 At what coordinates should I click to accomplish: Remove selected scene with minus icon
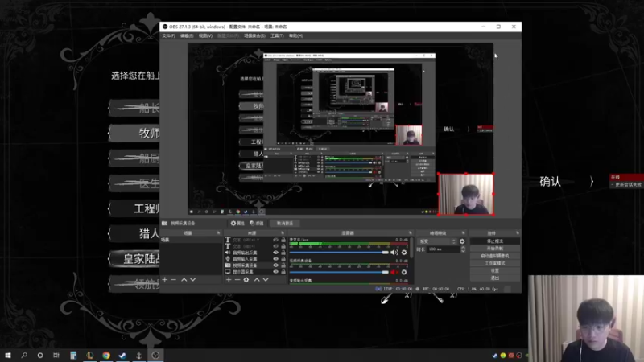174,279
